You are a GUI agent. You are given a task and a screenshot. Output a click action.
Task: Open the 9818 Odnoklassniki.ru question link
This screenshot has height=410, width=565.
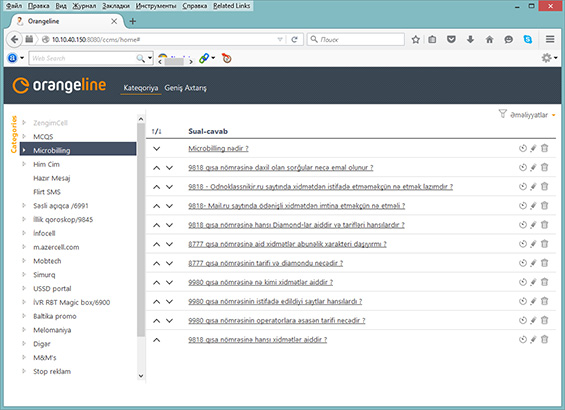(x=320, y=187)
